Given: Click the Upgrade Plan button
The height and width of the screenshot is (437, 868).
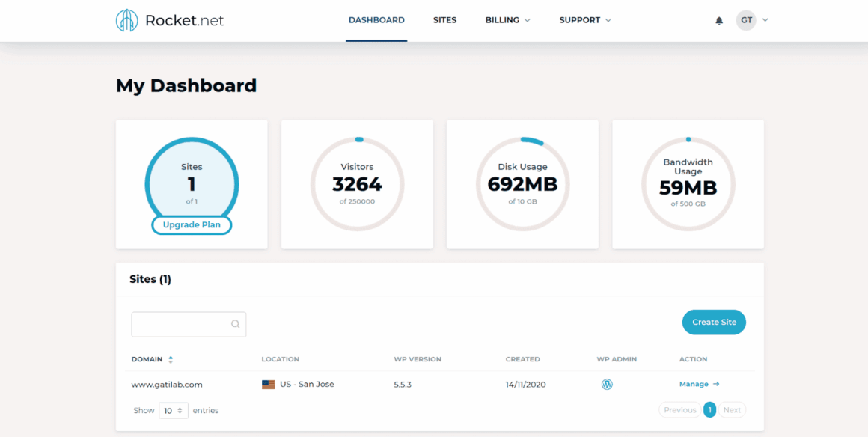Looking at the screenshot, I should (x=192, y=224).
